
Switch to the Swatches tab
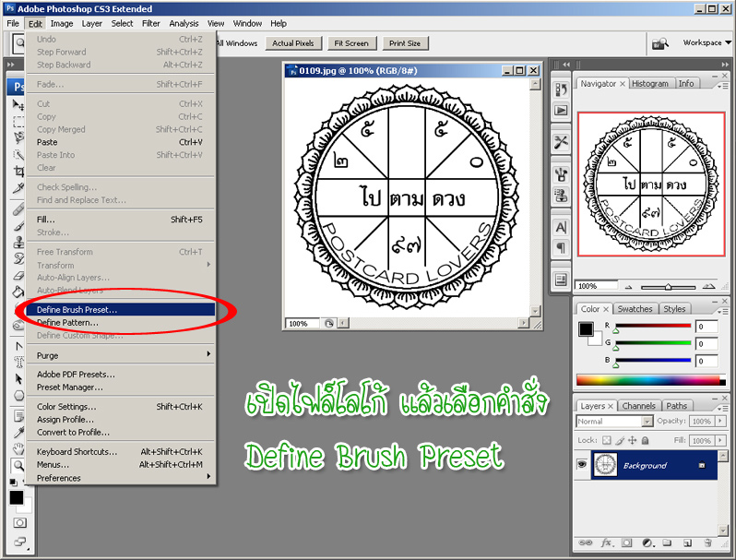tap(635, 309)
